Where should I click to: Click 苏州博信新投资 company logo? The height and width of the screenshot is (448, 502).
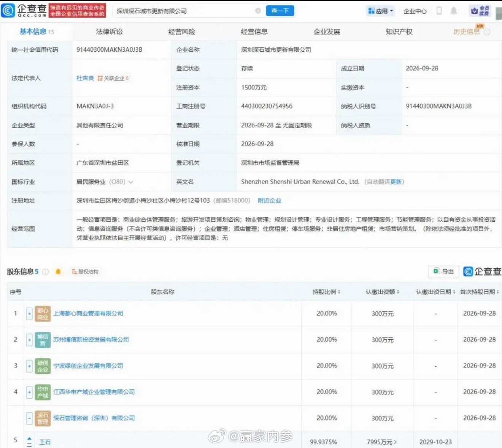point(43,340)
